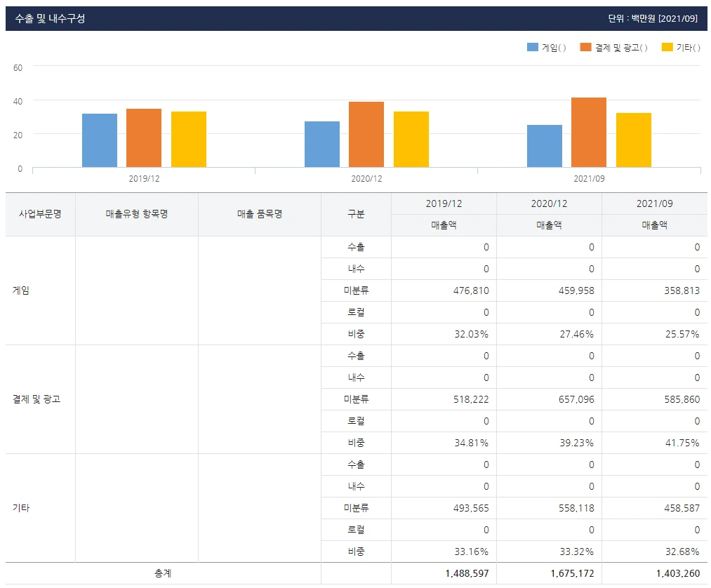Click the 사업부문명 column header

(40, 214)
